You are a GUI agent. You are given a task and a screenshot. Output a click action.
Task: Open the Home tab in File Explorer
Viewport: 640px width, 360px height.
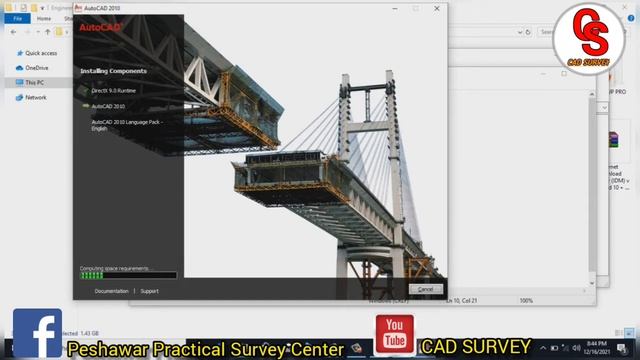click(x=44, y=18)
